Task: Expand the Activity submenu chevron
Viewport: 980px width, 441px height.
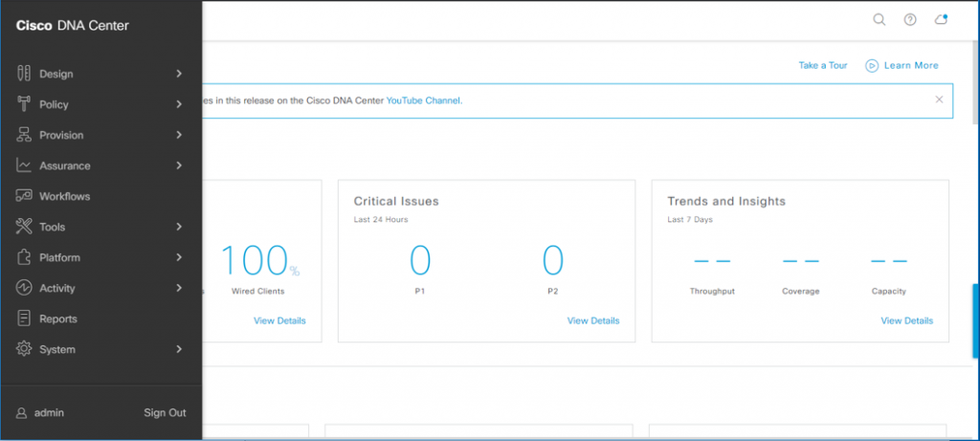Action: click(x=179, y=288)
